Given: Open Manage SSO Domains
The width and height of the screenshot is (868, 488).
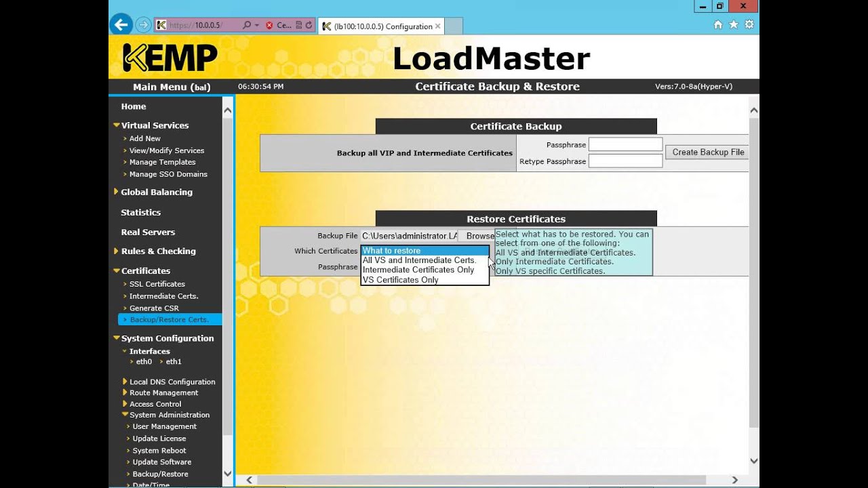Looking at the screenshot, I should point(168,174).
